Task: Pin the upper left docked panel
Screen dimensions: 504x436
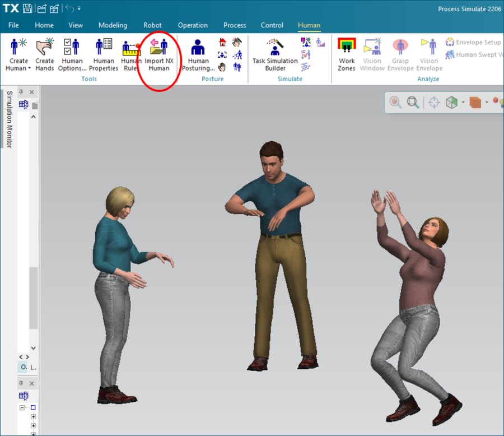Action: 21,92
